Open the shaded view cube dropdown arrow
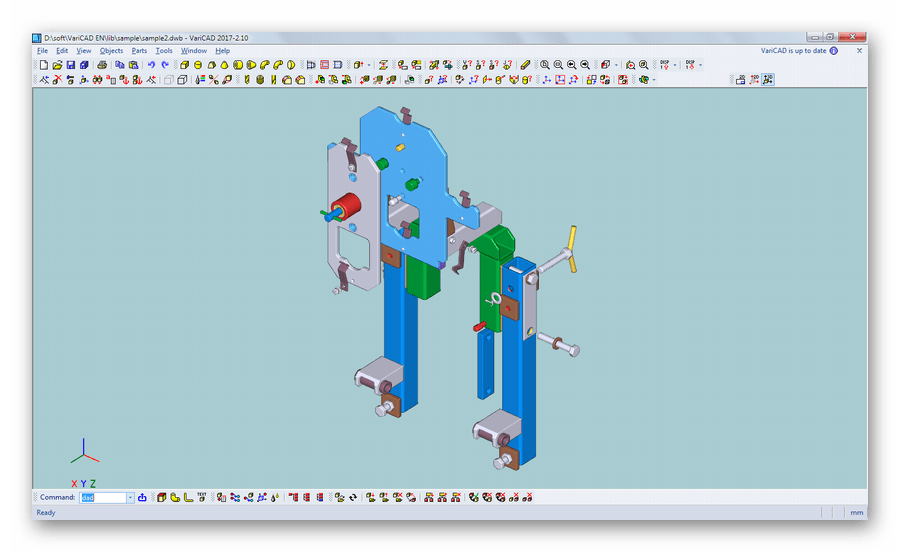Image resolution: width=900 pixels, height=552 pixels. click(616, 65)
